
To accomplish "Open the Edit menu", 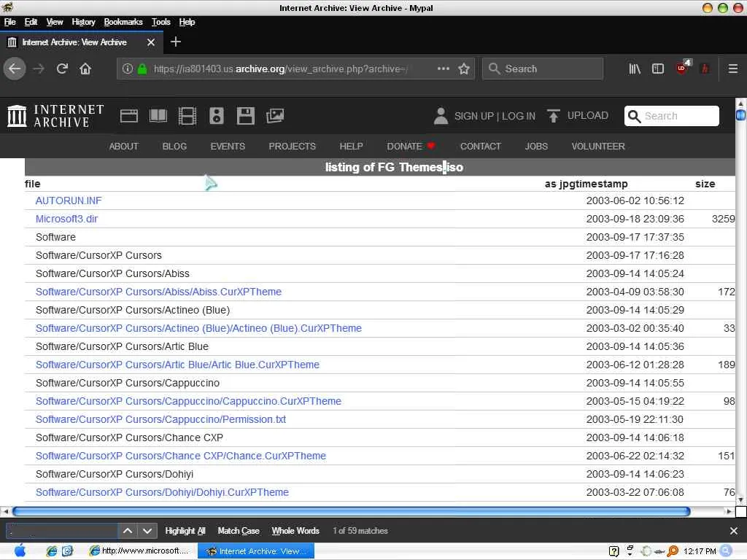I will tap(31, 22).
